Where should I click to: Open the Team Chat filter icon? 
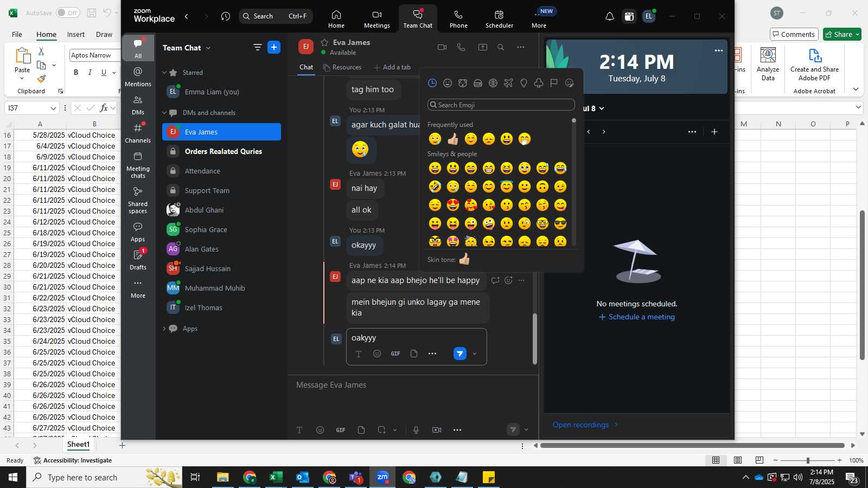pos(257,47)
